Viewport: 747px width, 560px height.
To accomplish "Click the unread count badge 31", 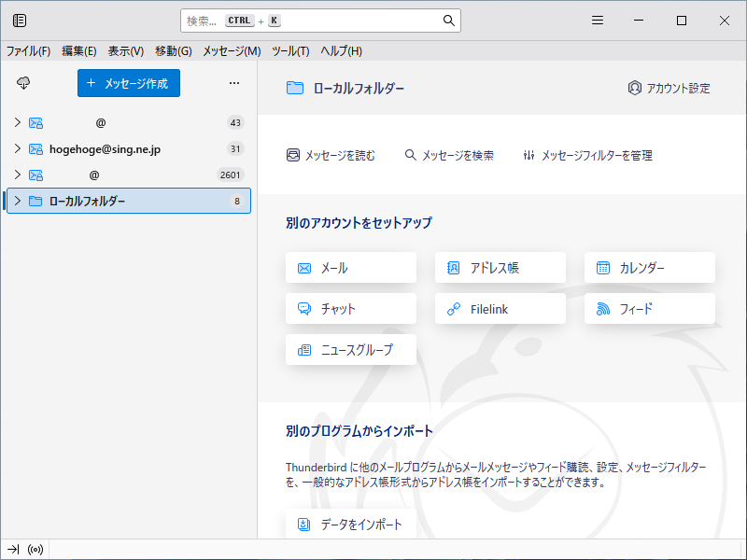I will coord(235,149).
